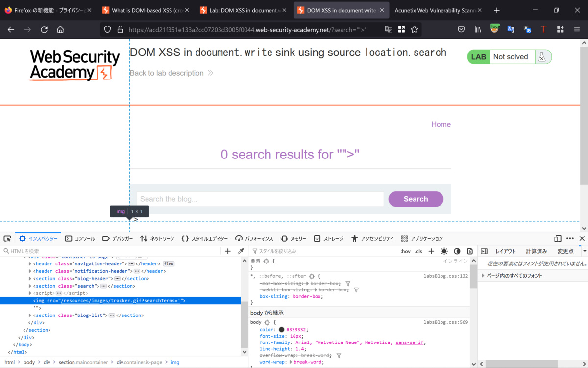The image size is (588, 368).
Task: View site security padlock info
Action: (x=120, y=29)
